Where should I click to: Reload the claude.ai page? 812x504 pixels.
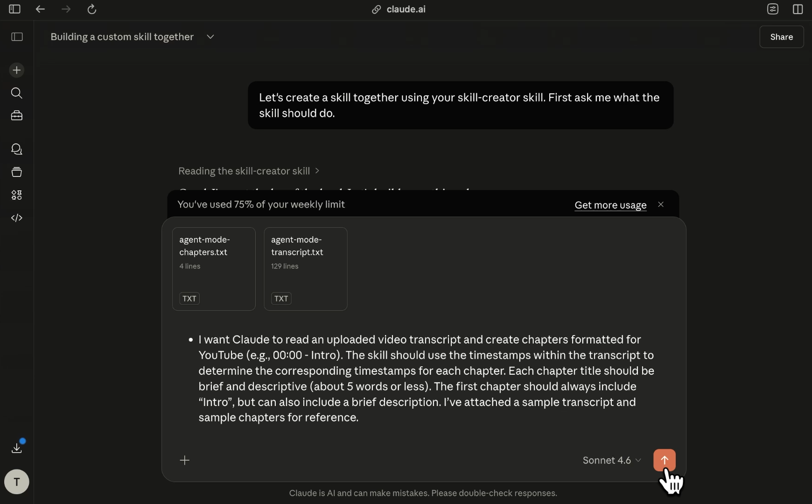(92, 9)
